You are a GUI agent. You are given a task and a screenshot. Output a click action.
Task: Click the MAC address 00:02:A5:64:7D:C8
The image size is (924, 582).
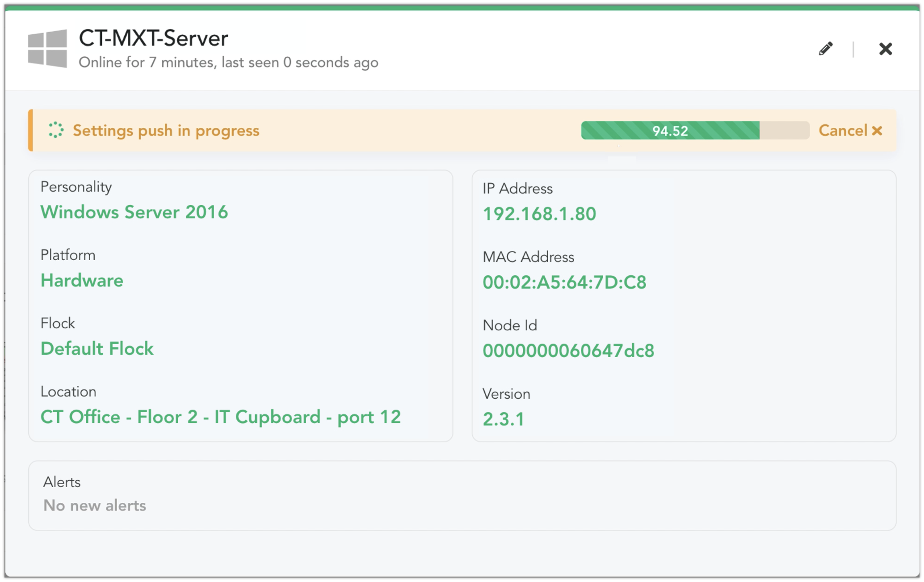[564, 283]
